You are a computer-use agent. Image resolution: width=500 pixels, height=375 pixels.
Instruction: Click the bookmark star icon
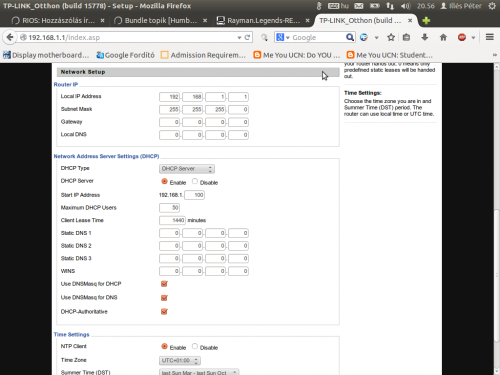[x=391, y=37]
